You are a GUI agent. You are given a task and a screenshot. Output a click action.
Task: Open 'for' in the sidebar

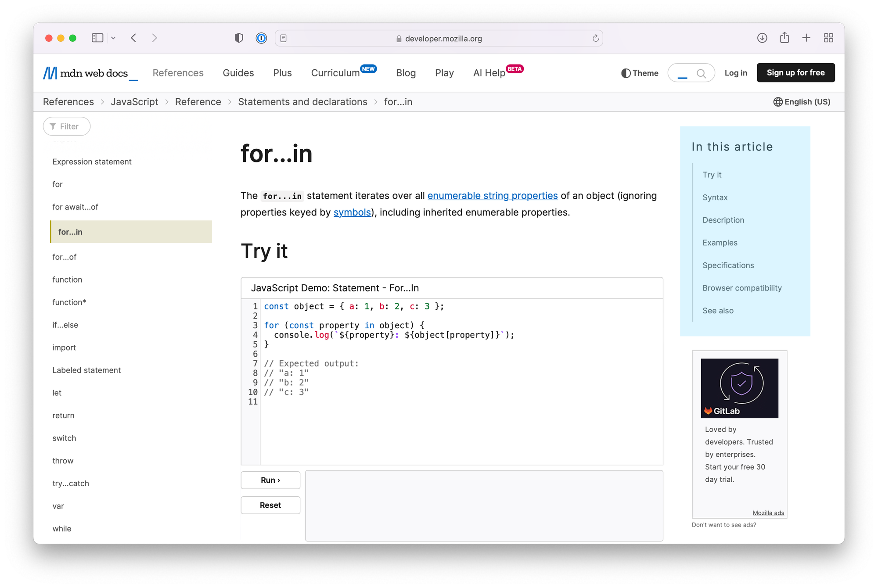pyautogui.click(x=58, y=184)
